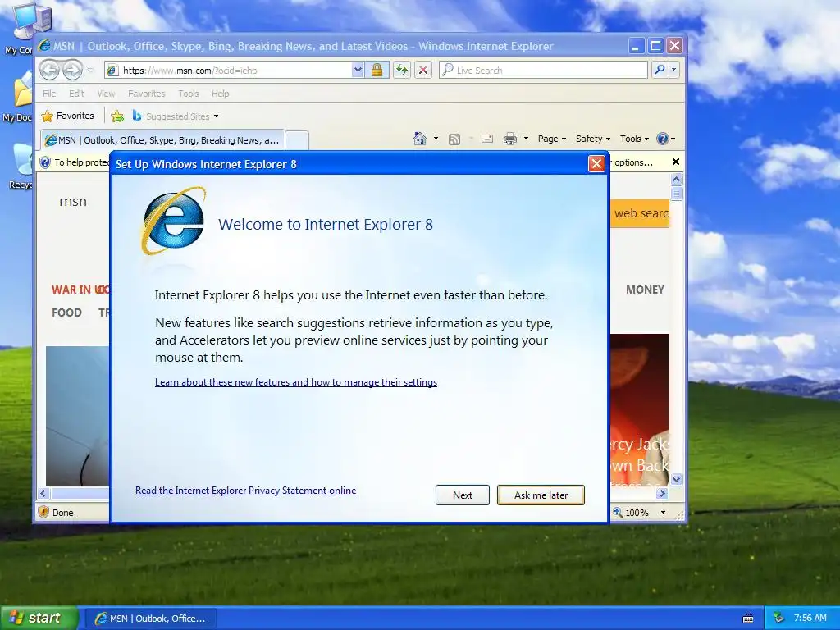This screenshot has height=630, width=840.
Task: Open the Page command bar menu
Action: [552, 139]
